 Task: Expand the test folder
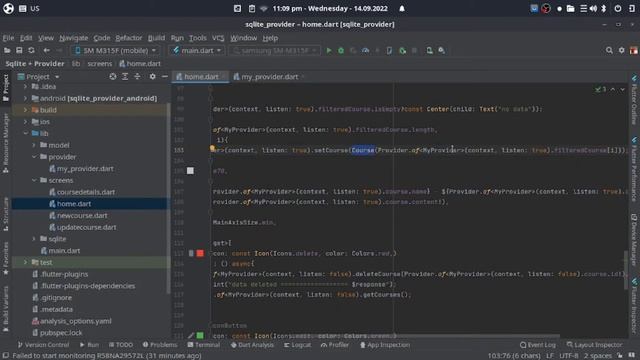25,262
